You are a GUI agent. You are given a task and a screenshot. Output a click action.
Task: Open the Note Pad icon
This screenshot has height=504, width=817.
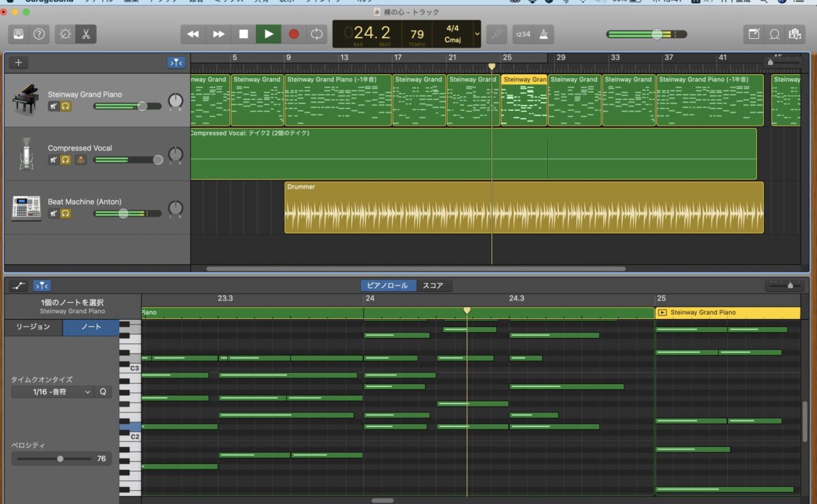point(754,34)
